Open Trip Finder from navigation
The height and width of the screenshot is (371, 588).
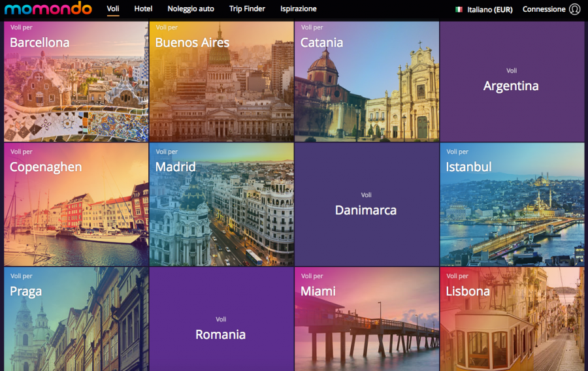[247, 9]
